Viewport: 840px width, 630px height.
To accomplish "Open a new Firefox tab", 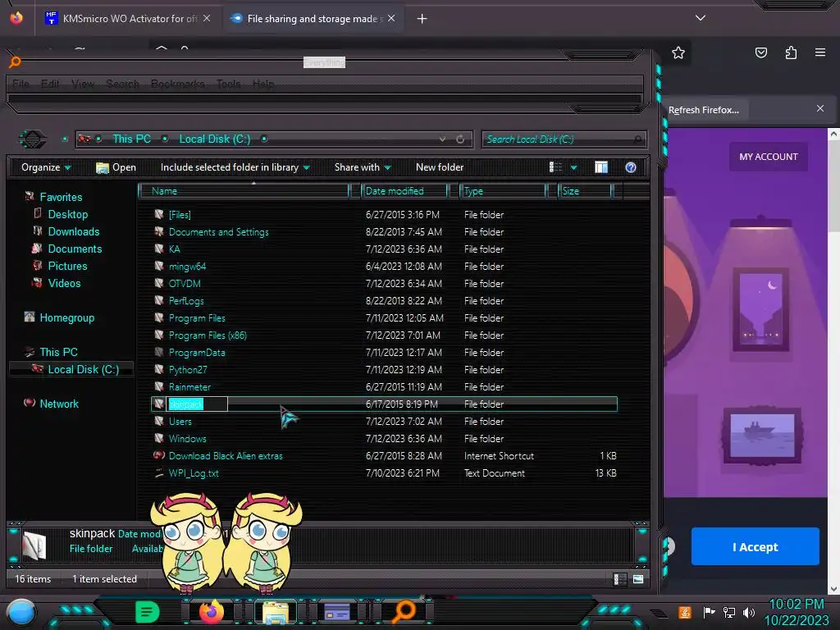I will (x=422, y=19).
